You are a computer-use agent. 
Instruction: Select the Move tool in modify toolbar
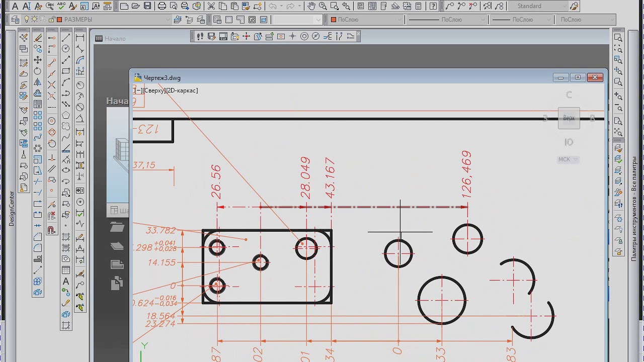tap(38, 60)
